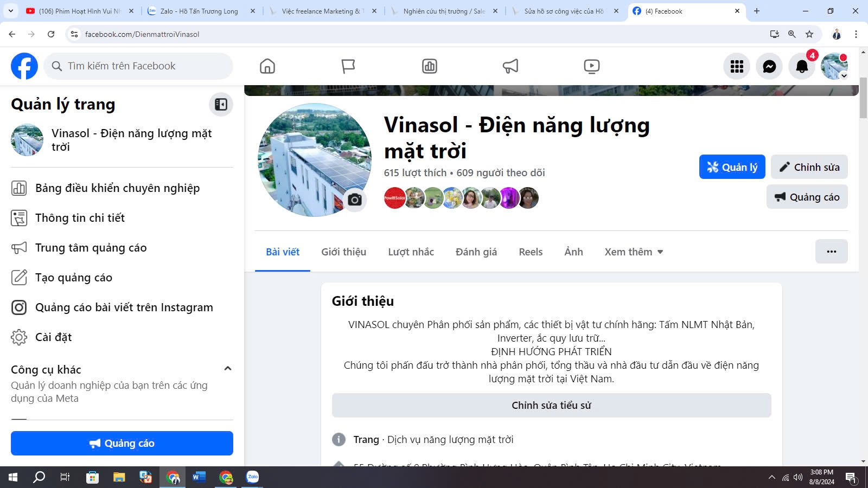The width and height of the screenshot is (868, 488).
Task: Open File Explorer from taskbar
Action: click(119, 477)
